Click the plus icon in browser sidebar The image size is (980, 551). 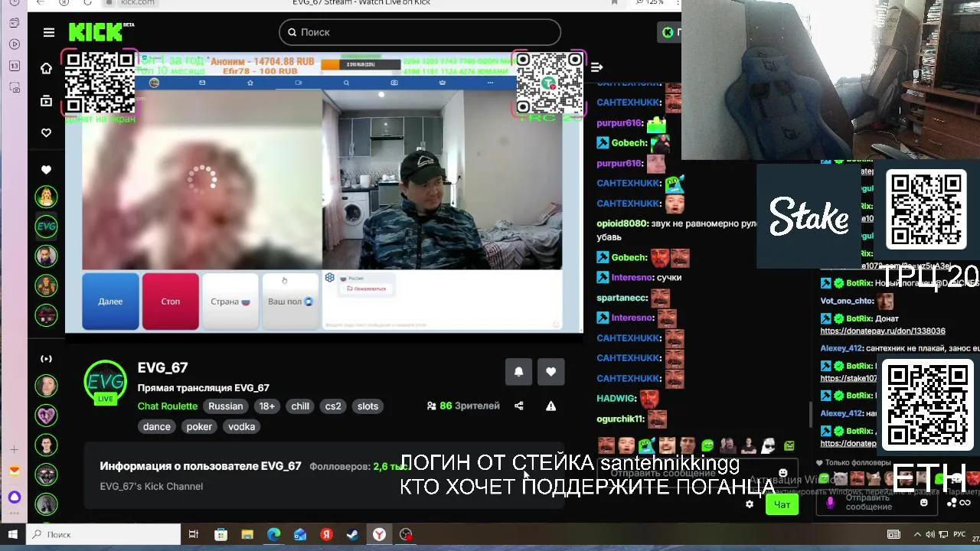click(x=14, y=449)
